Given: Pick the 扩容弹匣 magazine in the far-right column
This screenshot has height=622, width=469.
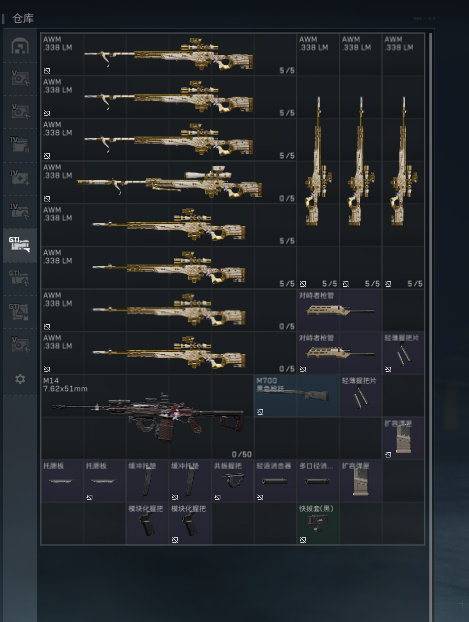Looking at the screenshot, I should coord(403,438).
